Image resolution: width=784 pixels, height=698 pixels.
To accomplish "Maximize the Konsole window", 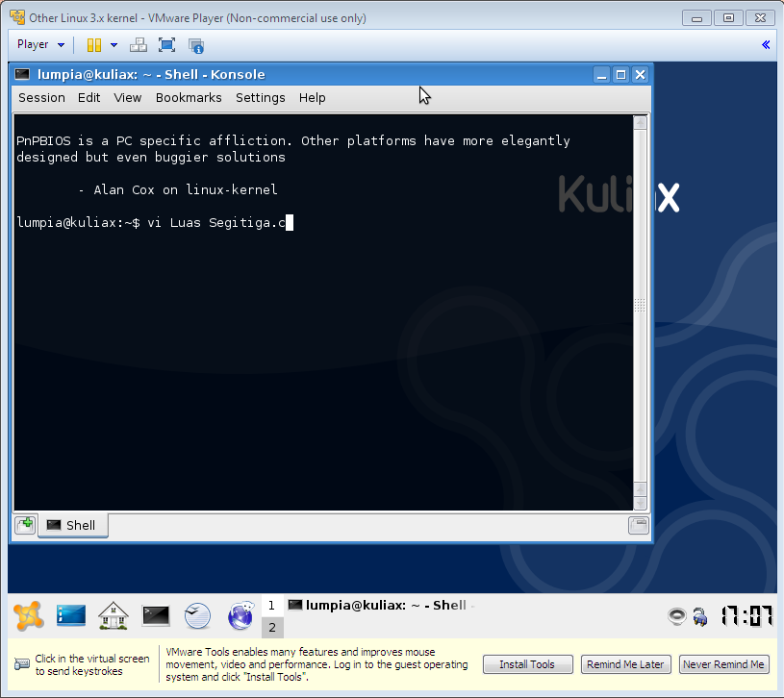I will 621,75.
